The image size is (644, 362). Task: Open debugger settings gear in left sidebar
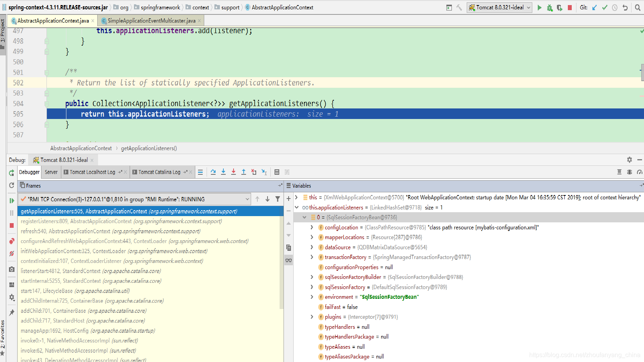[12, 297]
